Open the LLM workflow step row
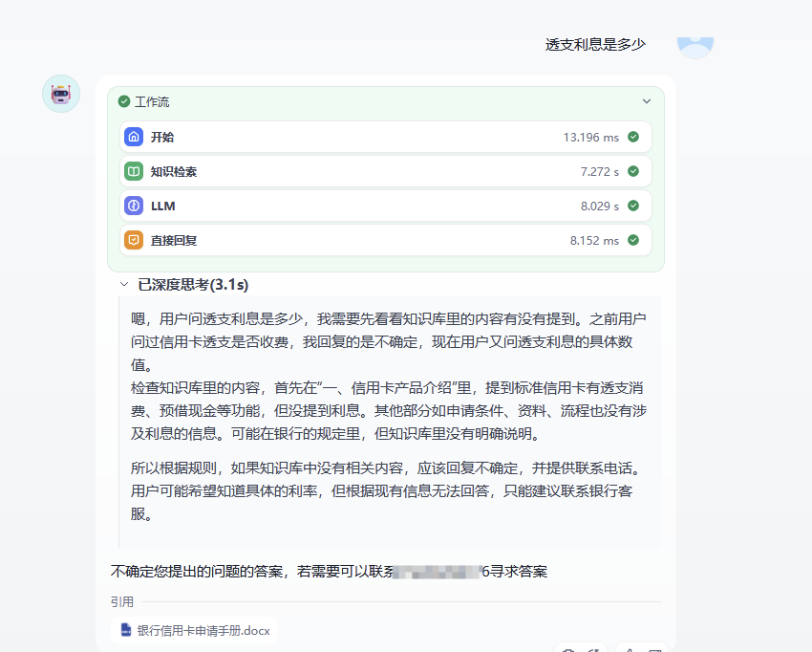The height and width of the screenshot is (652, 812). [385, 206]
